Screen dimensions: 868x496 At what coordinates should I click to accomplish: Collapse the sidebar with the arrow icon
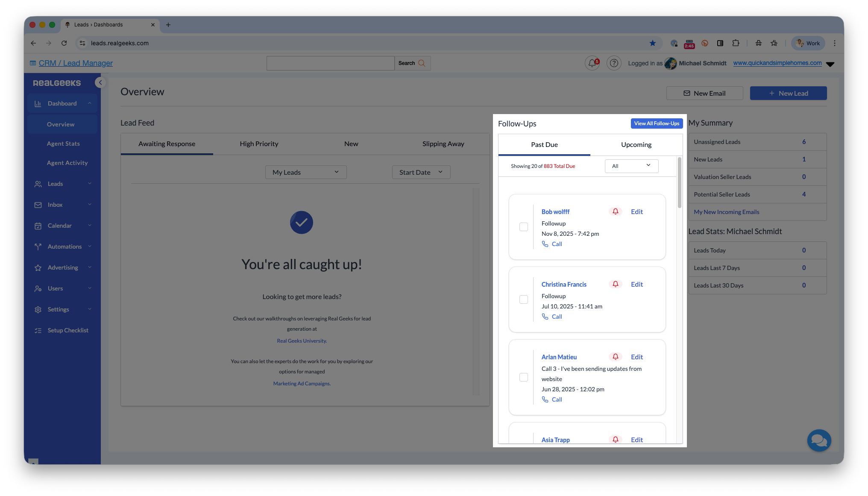[100, 82]
